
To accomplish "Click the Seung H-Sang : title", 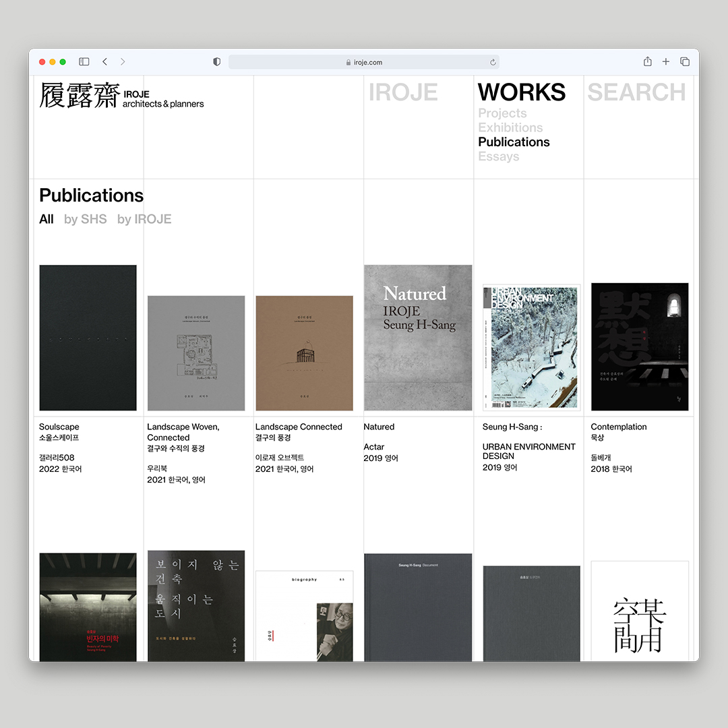I will pyautogui.click(x=512, y=427).
